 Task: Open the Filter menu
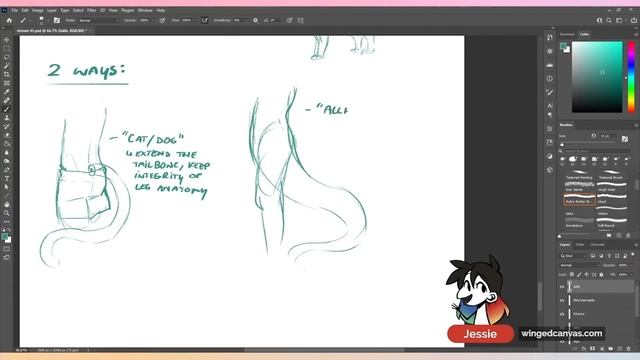point(91,10)
